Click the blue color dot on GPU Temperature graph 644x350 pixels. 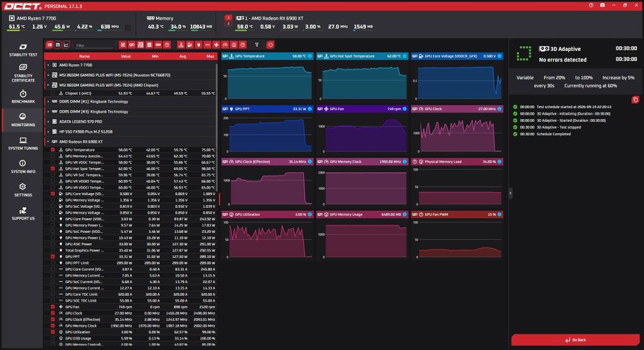pyautogui.click(x=310, y=56)
